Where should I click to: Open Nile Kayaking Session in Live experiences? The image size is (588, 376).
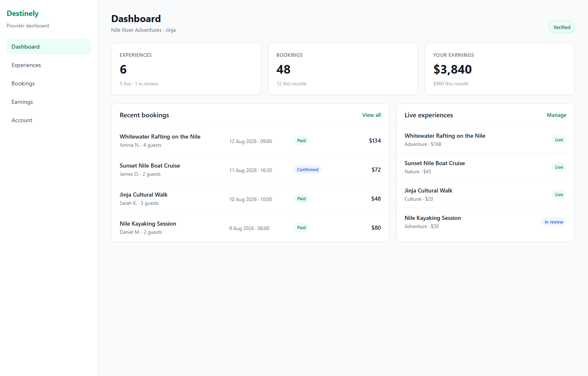(x=486, y=222)
